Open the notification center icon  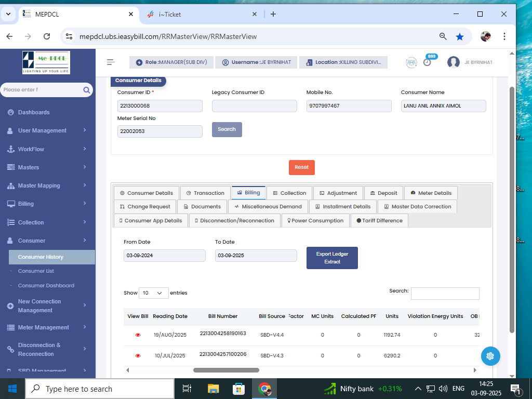tap(516, 389)
